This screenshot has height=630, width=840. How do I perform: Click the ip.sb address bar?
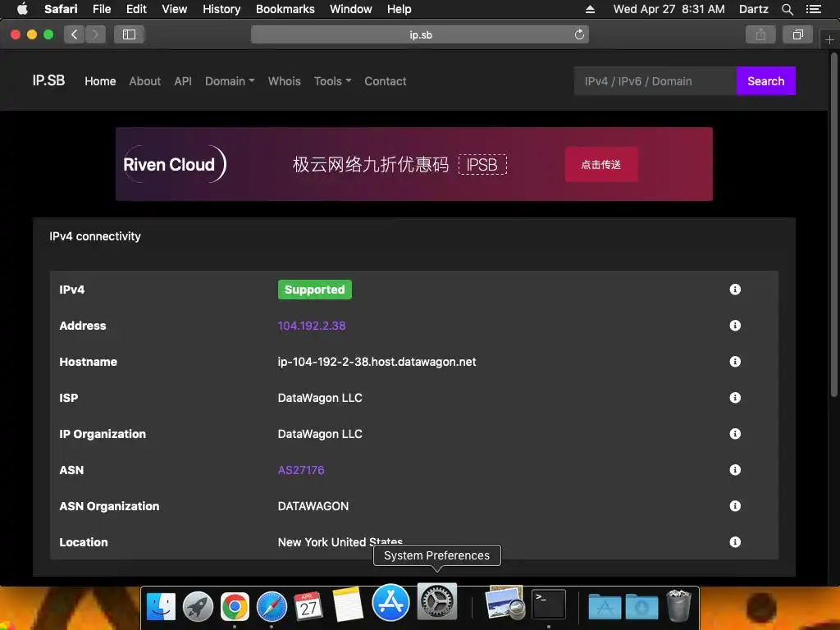[419, 34]
